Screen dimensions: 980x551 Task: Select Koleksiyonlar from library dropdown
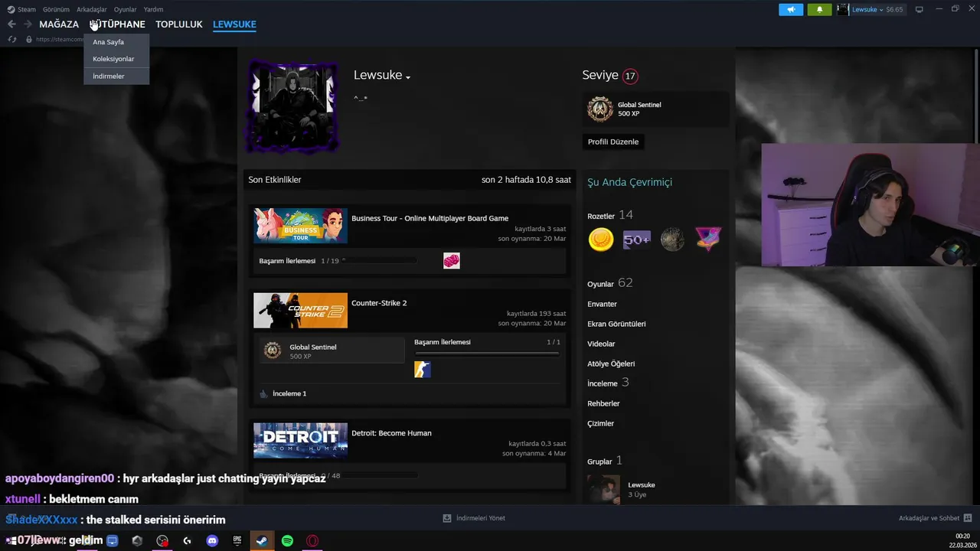pos(116,59)
